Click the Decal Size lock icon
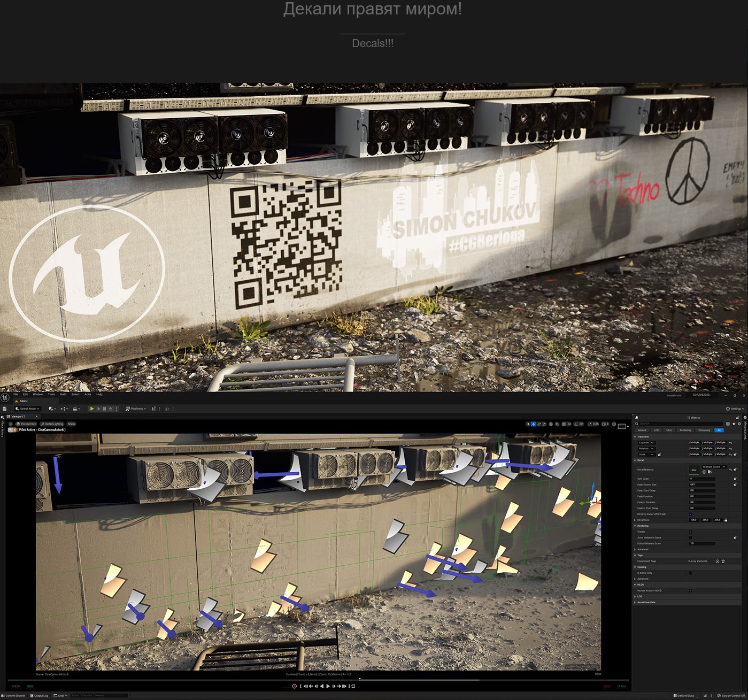Image resolution: width=748 pixels, height=700 pixels. coord(726,520)
